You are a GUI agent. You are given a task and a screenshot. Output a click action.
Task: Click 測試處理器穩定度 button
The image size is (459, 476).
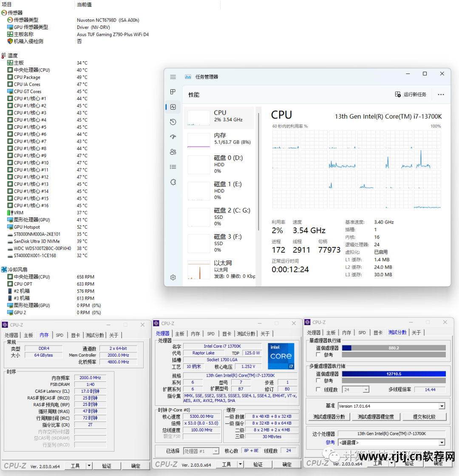tap(376, 416)
